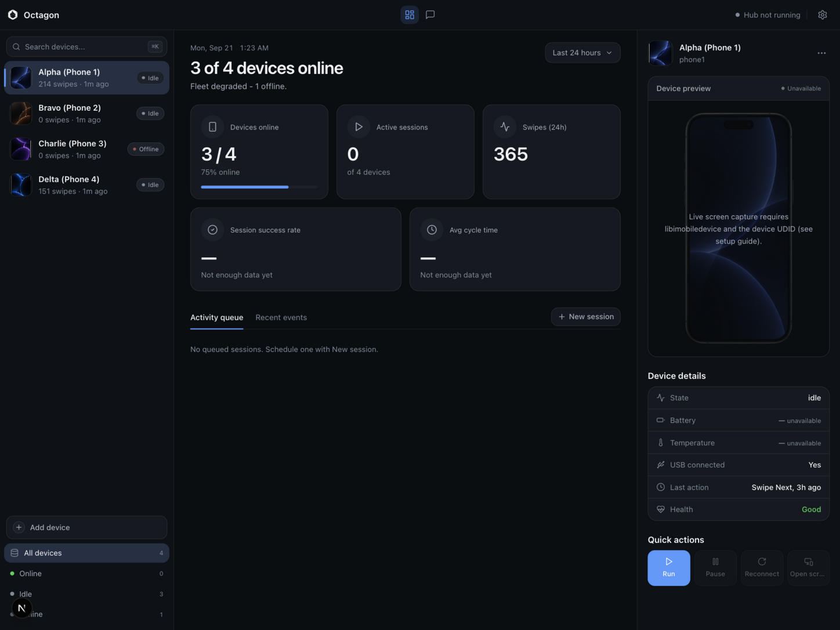Click Alpha (Phone 1) list thumbnail
Screen dimensions: 840x630
click(x=21, y=78)
